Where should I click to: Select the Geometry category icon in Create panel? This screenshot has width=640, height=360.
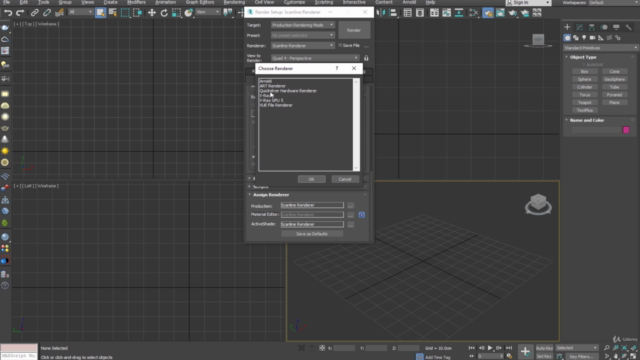click(567, 38)
